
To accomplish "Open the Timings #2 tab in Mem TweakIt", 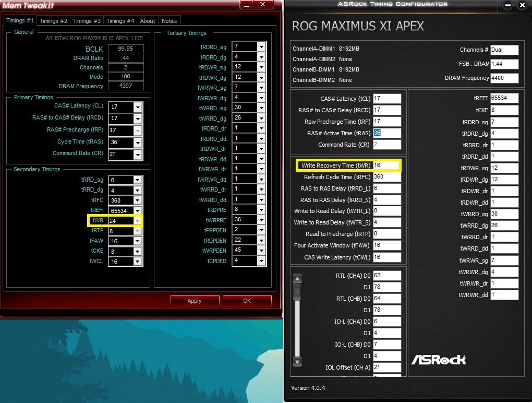I will [53, 21].
